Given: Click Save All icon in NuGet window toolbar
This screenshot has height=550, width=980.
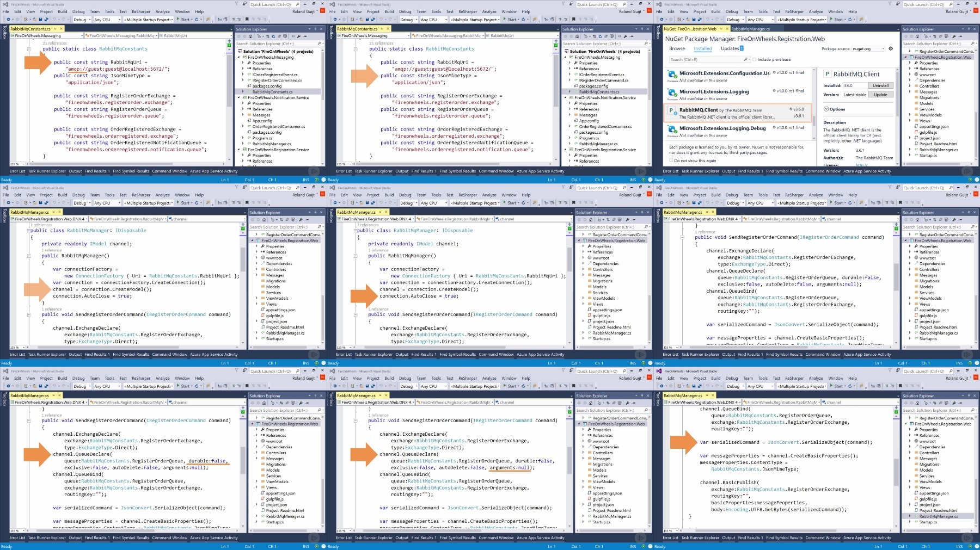Looking at the screenshot, I should tap(701, 20).
